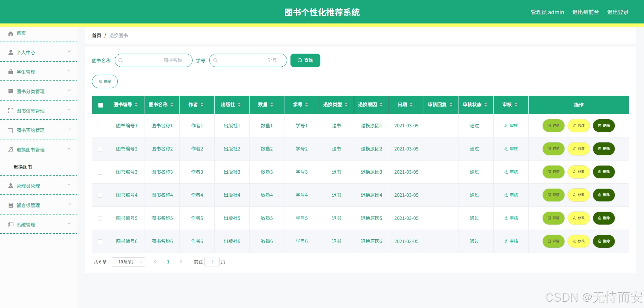Image resolution: width=644 pixels, height=308 pixels.
Task: Go to next page arrow
Action: click(181, 262)
